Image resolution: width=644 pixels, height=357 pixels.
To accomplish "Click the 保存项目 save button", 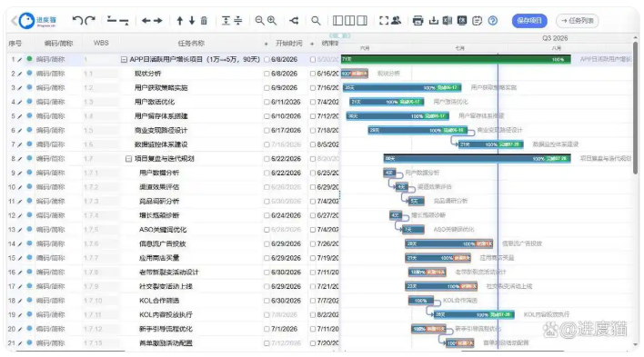I will [529, 21].
